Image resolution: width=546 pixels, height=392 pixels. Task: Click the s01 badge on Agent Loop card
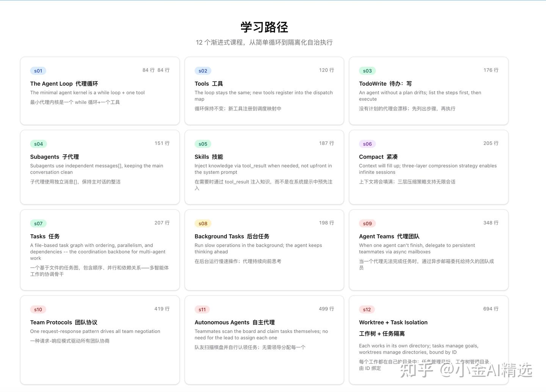click(38, 71)
